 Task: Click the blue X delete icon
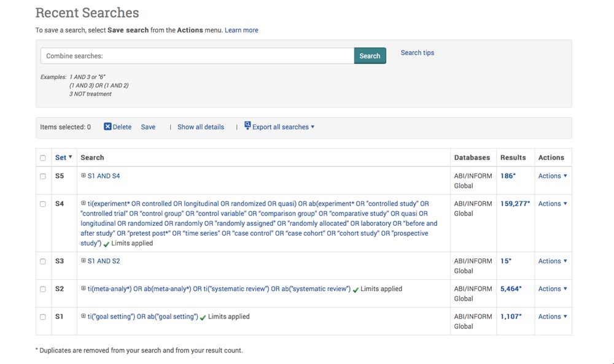pyautogui.click(x=107, y=126)
